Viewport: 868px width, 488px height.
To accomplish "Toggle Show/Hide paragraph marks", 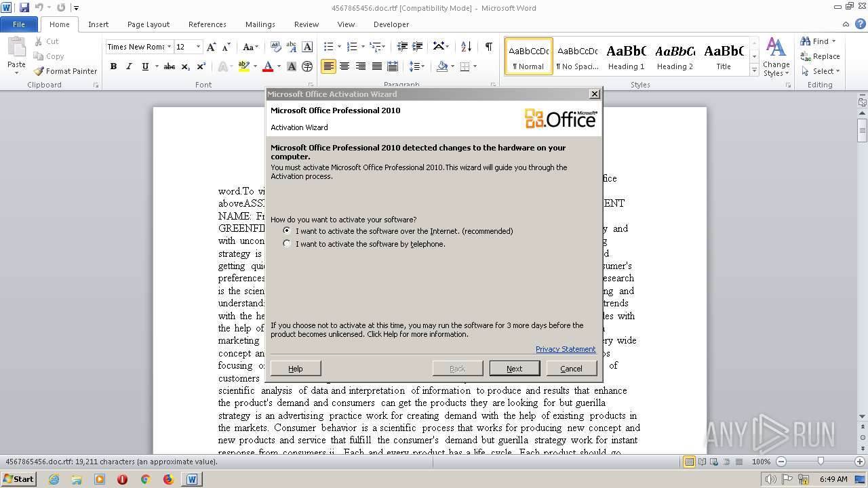I will [x=488, y=47].
